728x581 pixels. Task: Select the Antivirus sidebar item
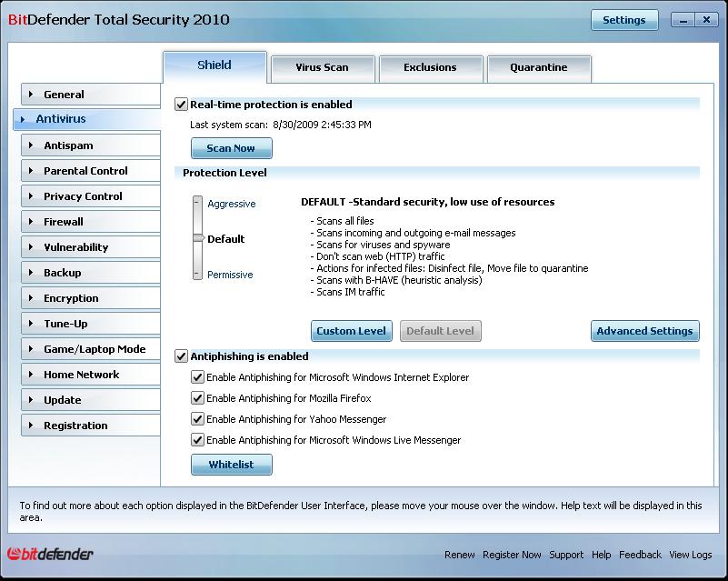click(87, 119)
